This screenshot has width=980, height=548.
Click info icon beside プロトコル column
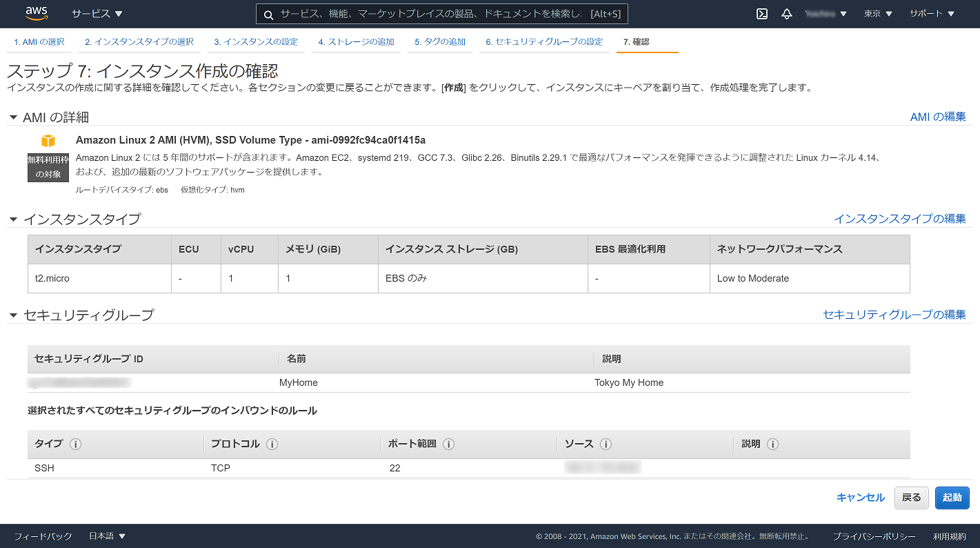272,444
